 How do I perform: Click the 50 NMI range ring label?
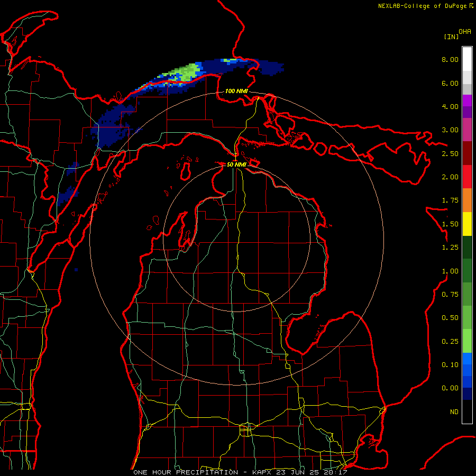(236, 164)
